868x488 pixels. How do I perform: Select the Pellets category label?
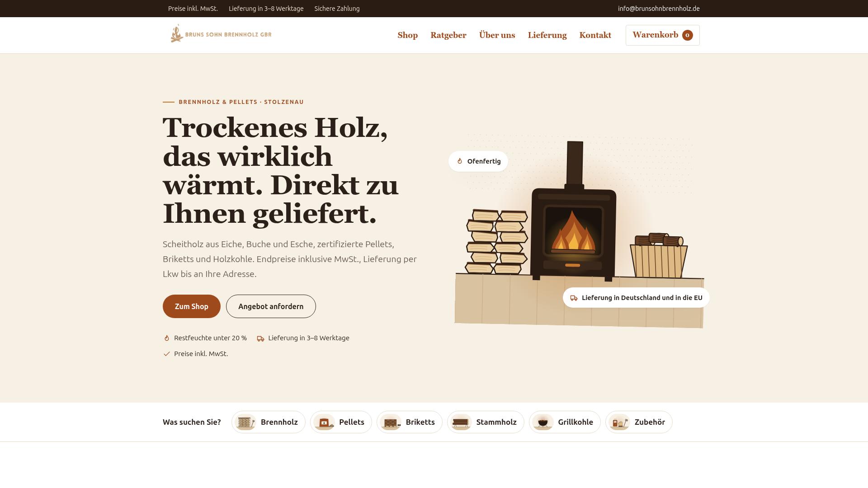pos(351,422)
